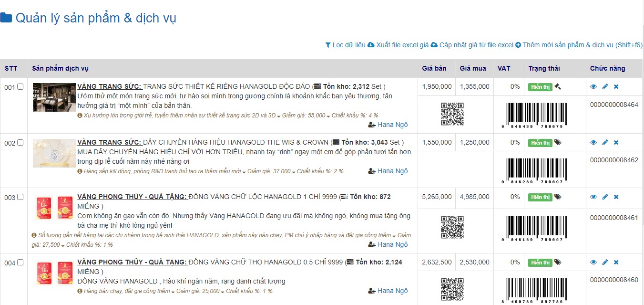Expand 'Chiết khấu %: 4 %' dropdown

click(x=352, y=116)
